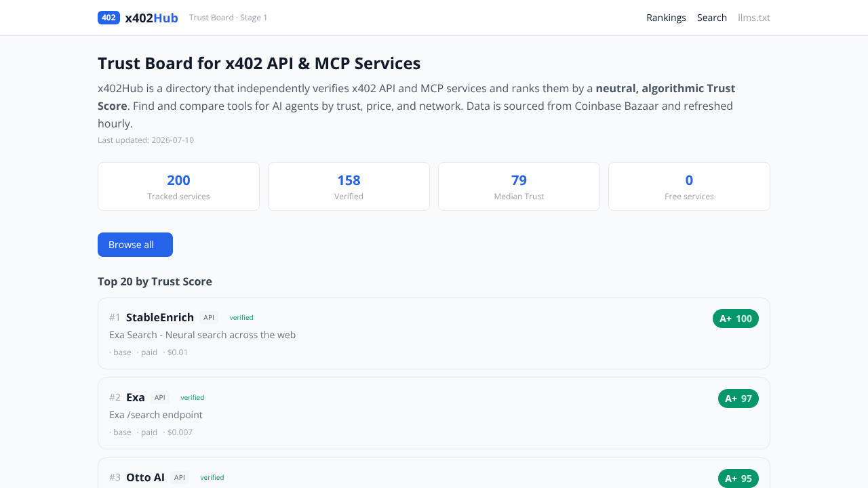Open the Otto AI service entry
868x488 pixels.
(x=434, y=473)
